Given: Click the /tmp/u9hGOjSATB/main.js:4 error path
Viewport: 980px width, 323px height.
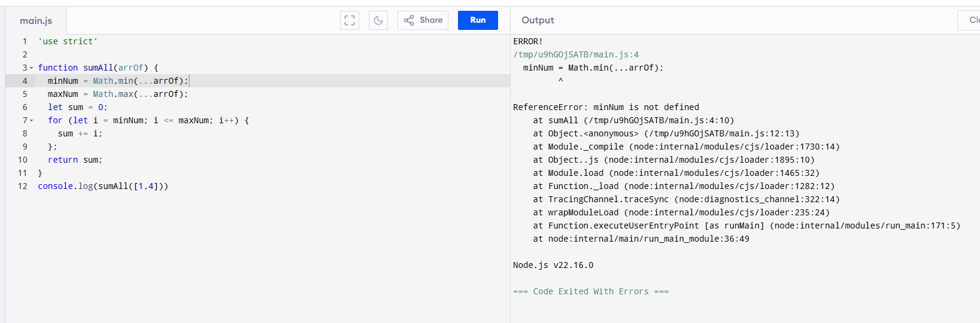Looking at the screenshot, I should (x=576, y=55).
